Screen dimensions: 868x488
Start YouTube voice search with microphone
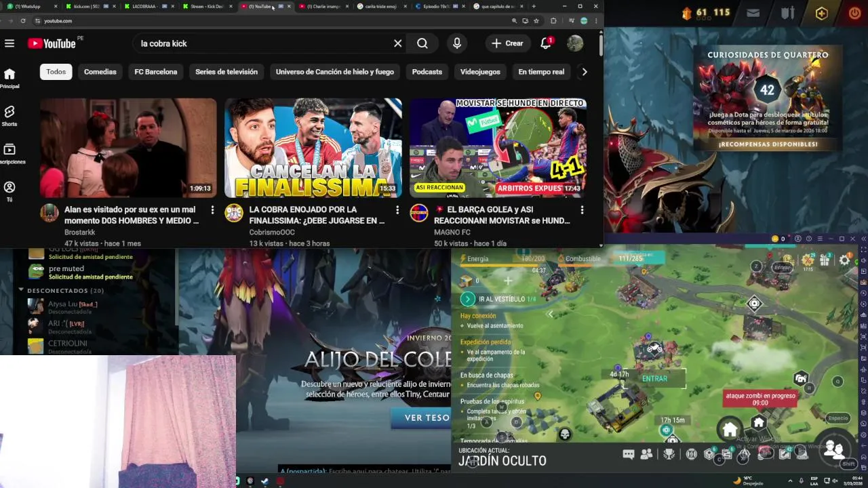pyautogui.click(x=457, y=43)
